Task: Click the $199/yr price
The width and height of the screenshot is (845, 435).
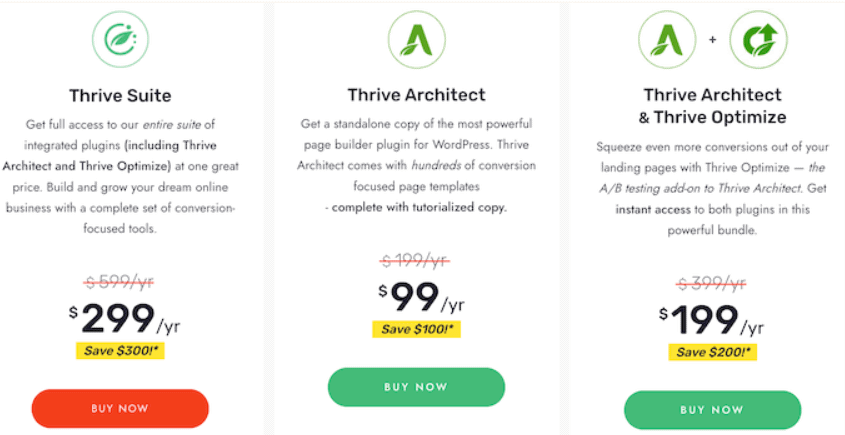Action: coord(711,321)
